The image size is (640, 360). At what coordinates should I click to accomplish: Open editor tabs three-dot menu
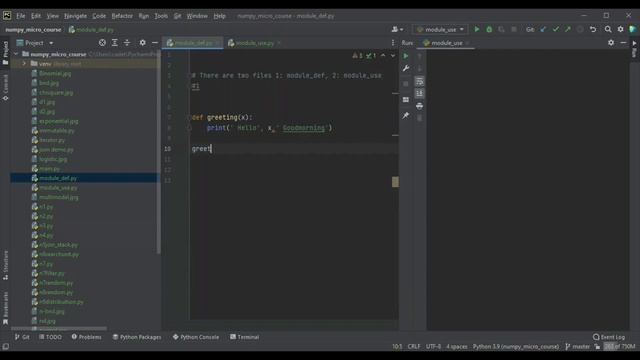[x=393, y=43]
